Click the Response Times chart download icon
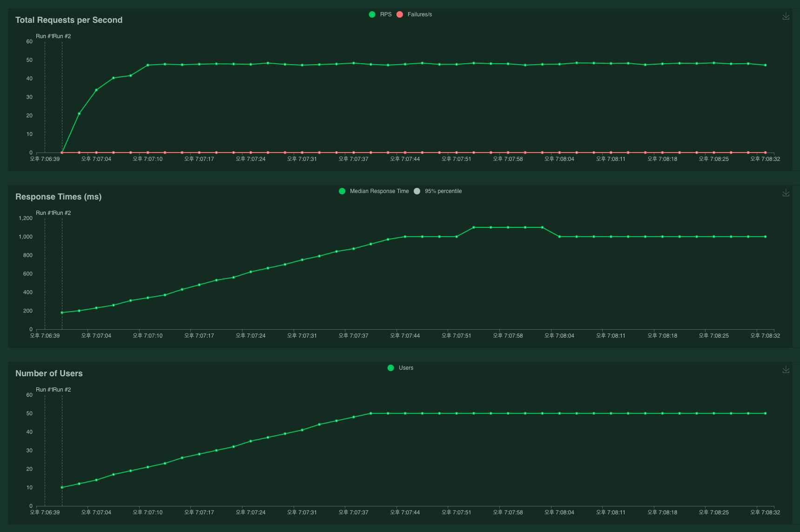Screen dimensions: 800x532 tap(786, 193)
